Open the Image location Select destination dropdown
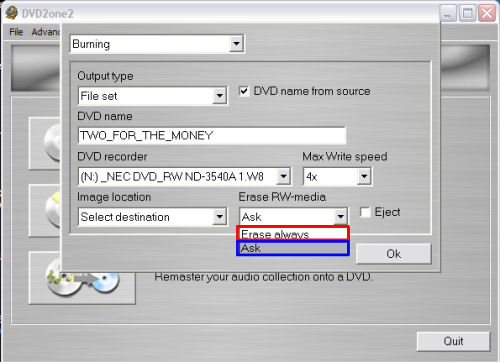This screenshot has height=362, width=500. pyautogui.click(x=220, y=217)
